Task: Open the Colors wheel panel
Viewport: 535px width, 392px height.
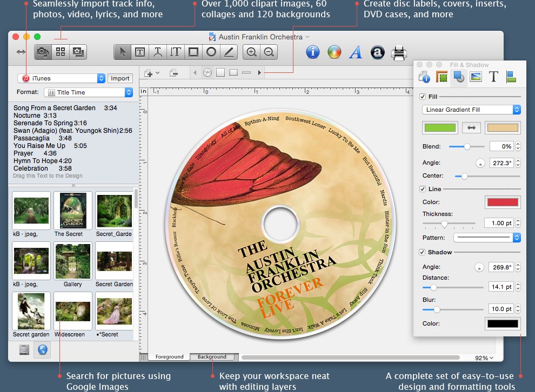Action: click(334, 52)
